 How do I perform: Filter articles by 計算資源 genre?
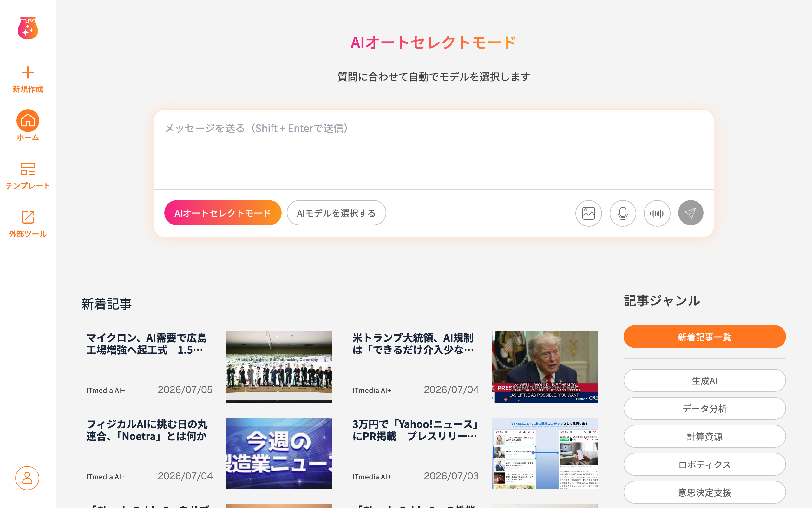click(x=704, y=436)
